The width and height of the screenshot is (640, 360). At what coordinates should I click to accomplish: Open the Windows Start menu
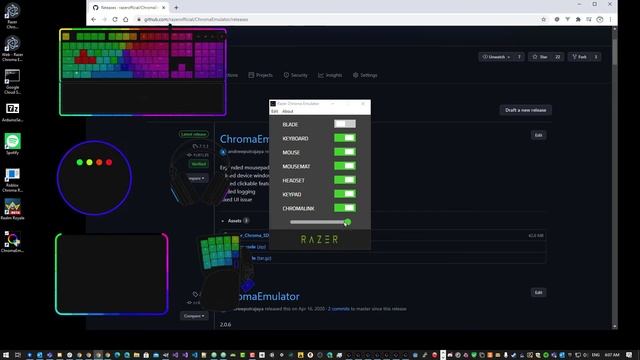(x=6, y=355)
